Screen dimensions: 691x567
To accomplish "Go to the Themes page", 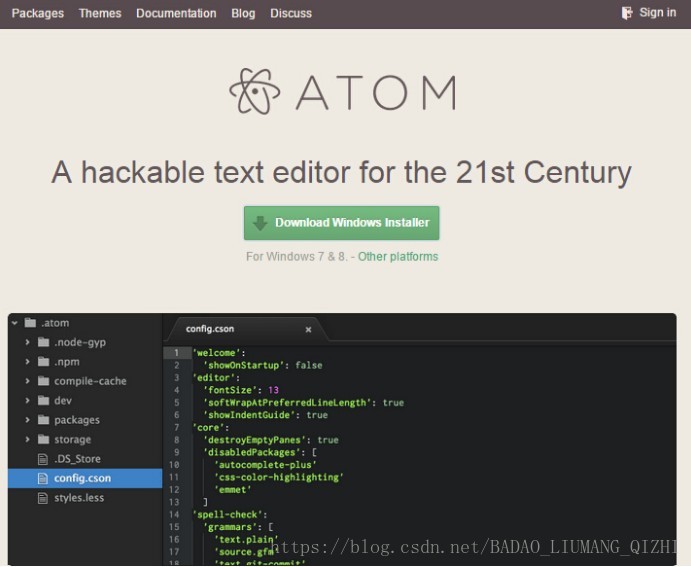I will click(x=100, y=13).
